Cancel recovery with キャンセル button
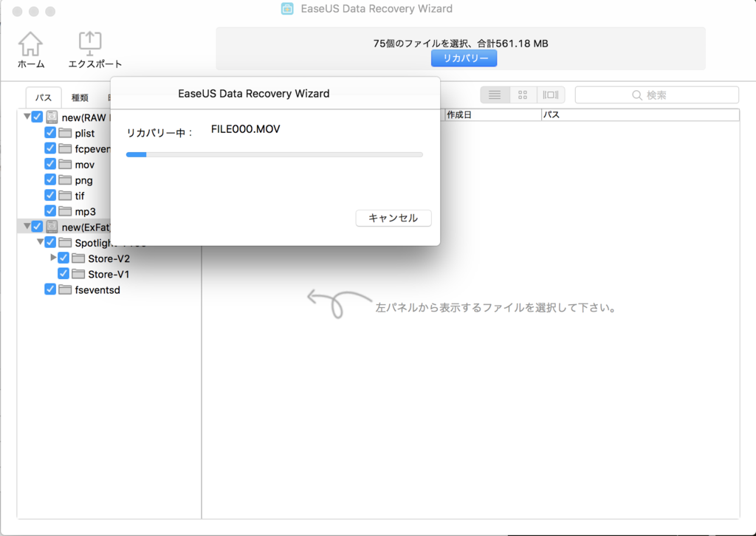 [394, 218]
